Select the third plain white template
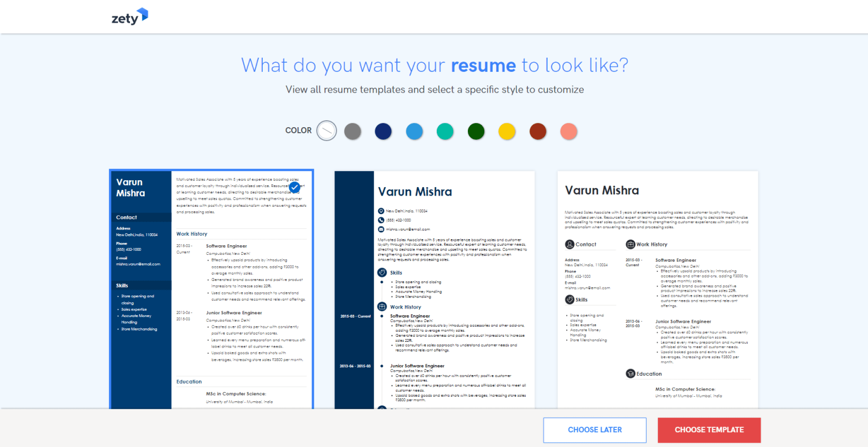 (x=658, y=290)
